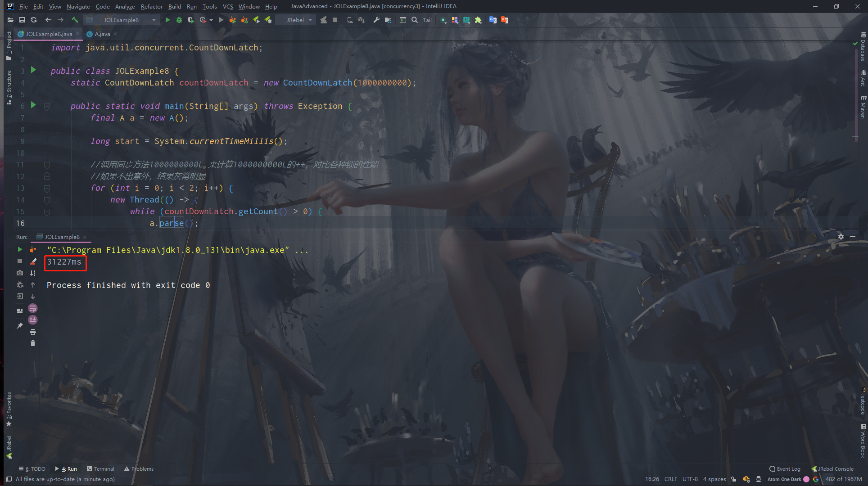
Task: Rerun JOLExample8 from the Run panel play icon
Action: (20, 249)
